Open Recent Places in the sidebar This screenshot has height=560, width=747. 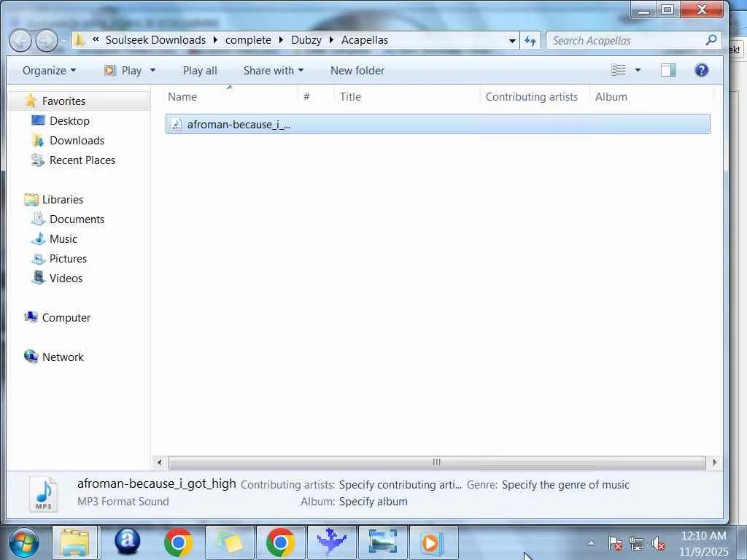(82, 160)
